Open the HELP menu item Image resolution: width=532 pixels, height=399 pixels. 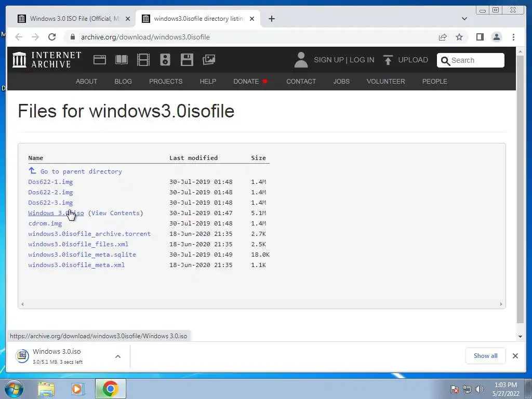[x=208, y=82]
